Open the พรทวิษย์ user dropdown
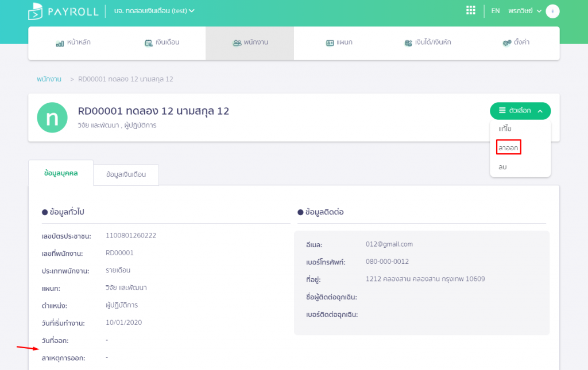Screen dimensions: 588x370 coord(524,11)
